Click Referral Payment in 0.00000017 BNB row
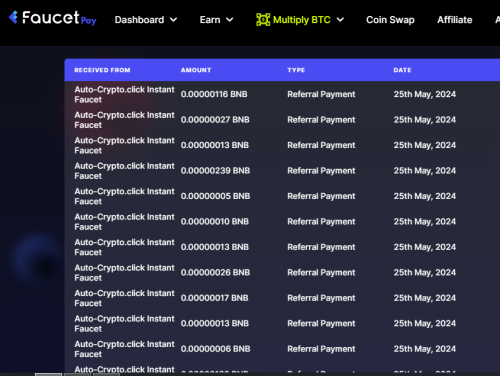The height and width of the screenshot is (376, 500). [x=321, y=298]
